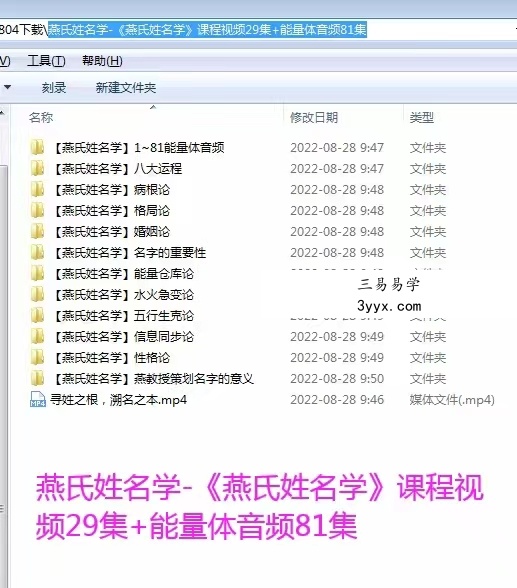
Task: Select folder name 【燕氏姓名学】燕教授策划名字的意义
Action: pos(153,378)
